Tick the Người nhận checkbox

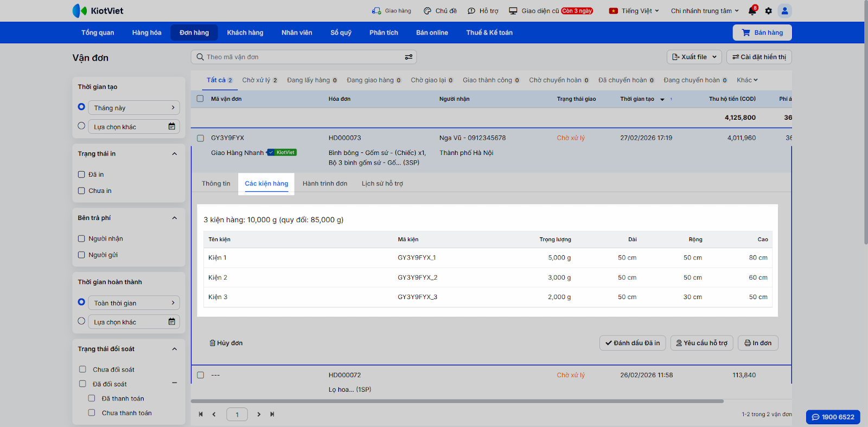pyautogui.click(x=81, y=238)
